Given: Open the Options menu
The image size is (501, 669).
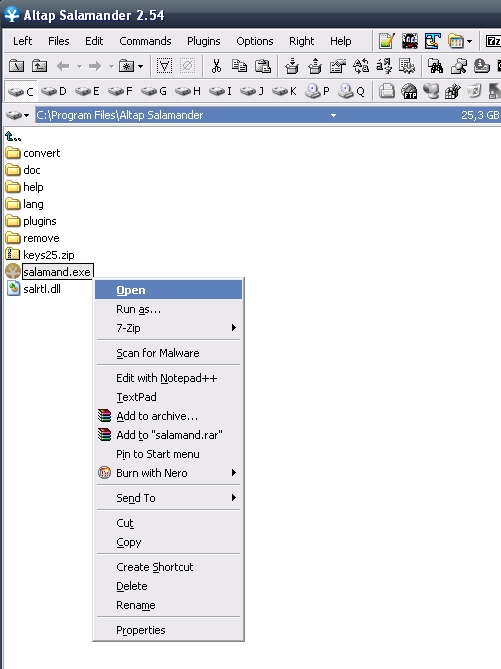Looking at the screenshot, I should pyautogui.click(x=255, y=41).
